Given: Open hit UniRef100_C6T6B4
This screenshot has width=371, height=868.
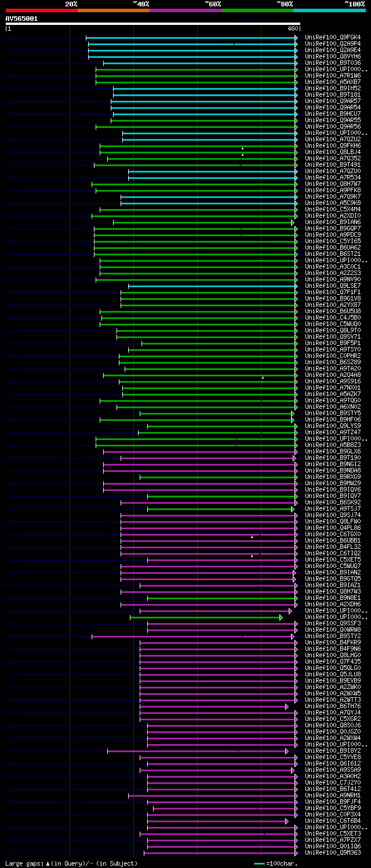Looking at the screenshot, I should 333,821.
